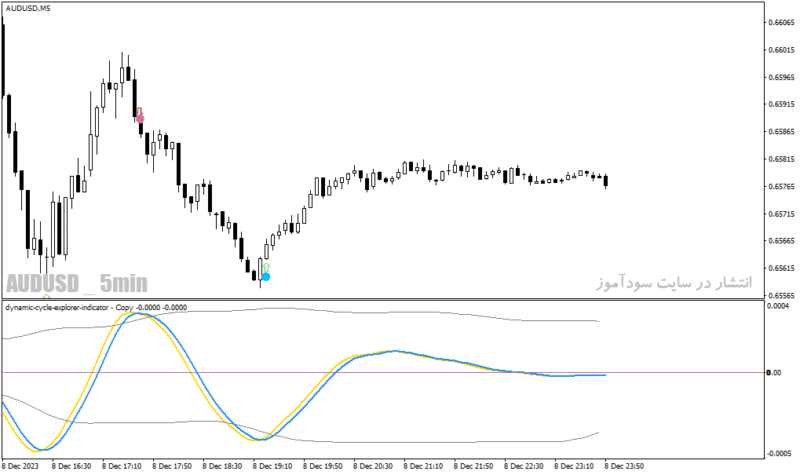Click price label 0.65715

(781, 214)
